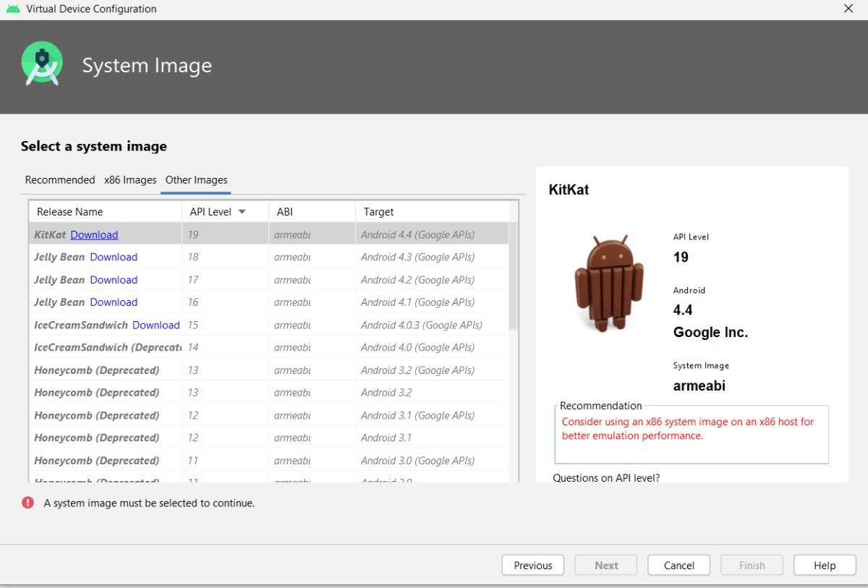The width and height of the screenshot is (868, 588).
Task: Click the Android Studio logo in header
Action: pyautogui.click(x=42, y=64)
